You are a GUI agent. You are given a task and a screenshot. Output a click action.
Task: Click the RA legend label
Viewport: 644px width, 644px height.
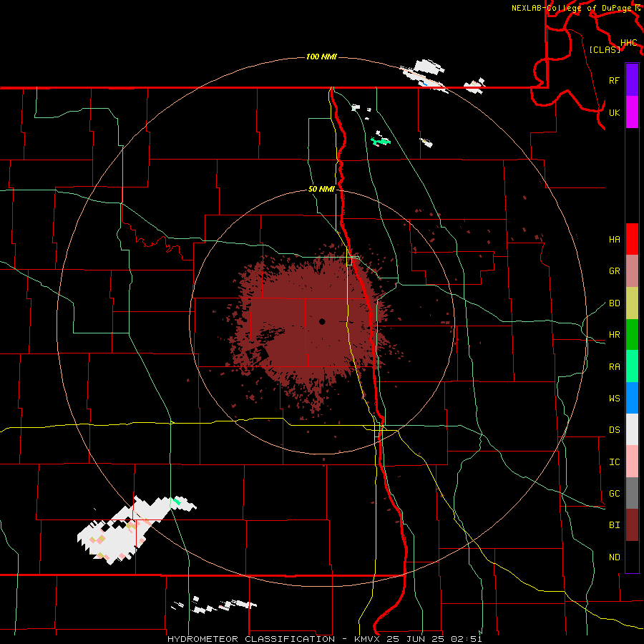[614, 366]
